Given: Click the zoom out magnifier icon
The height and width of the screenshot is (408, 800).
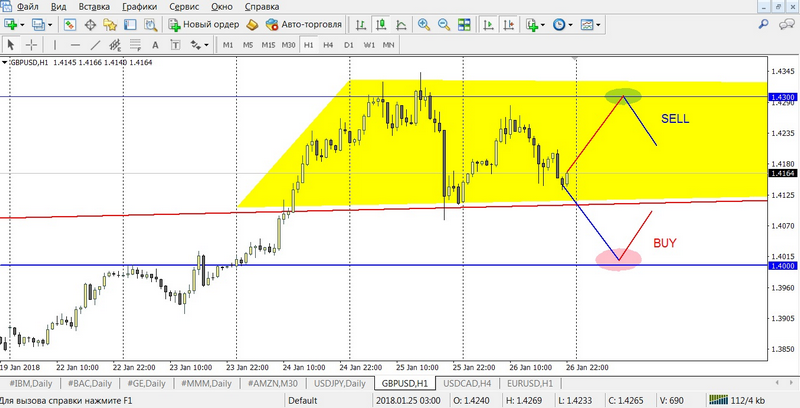Looking at the screenshot, I should (x=443, y=25).
